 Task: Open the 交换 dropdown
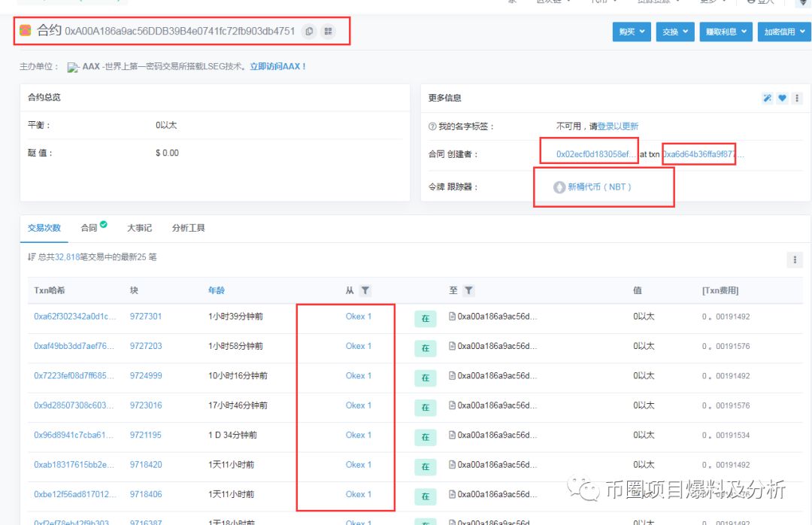(674, 32)
